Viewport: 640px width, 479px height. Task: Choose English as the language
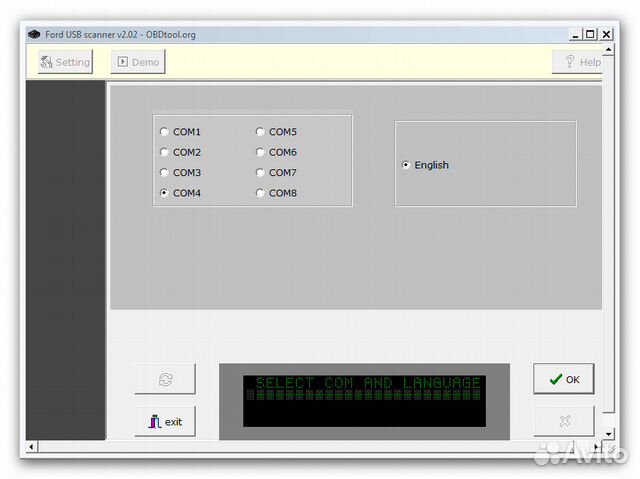pos(425,165)
